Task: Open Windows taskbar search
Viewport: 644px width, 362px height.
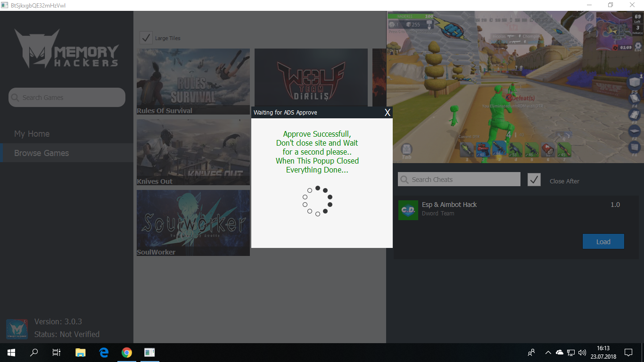Action: (34, 352)
